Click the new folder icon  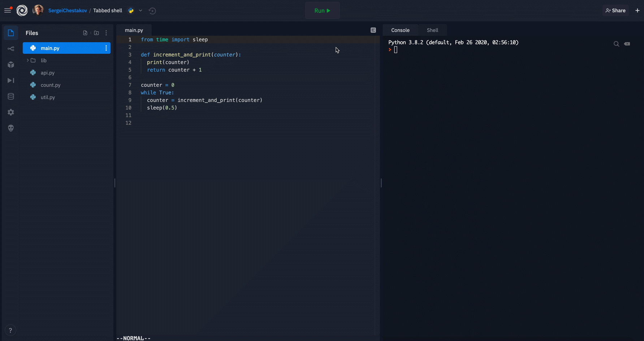point(96,33)
